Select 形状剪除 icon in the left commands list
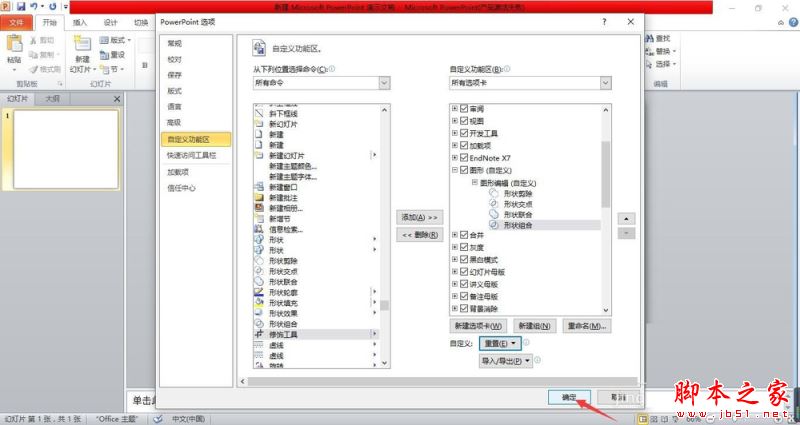 pos(259,261)
